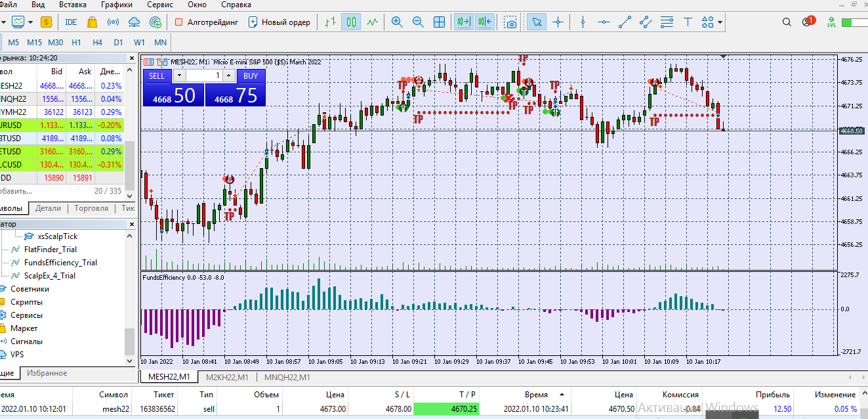868x419 pixels.
Task: Switch to Торговля tab in Market Watch
Action: 91,208
